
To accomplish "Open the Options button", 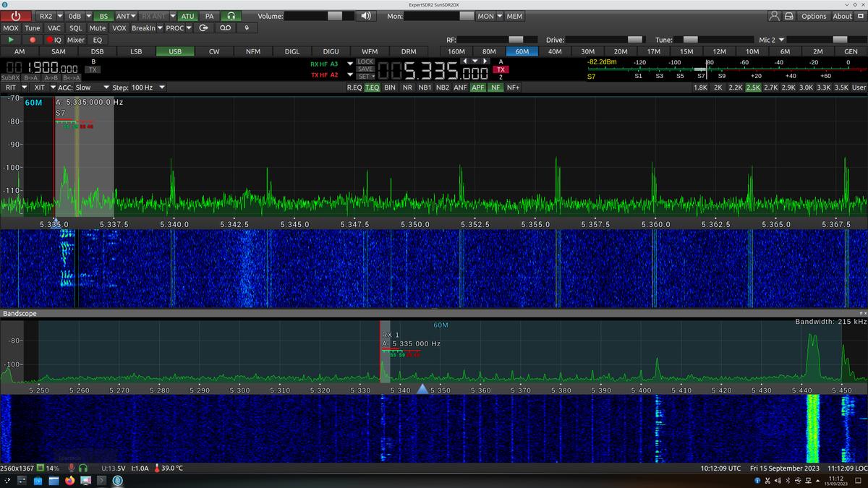I will point(813,16).
